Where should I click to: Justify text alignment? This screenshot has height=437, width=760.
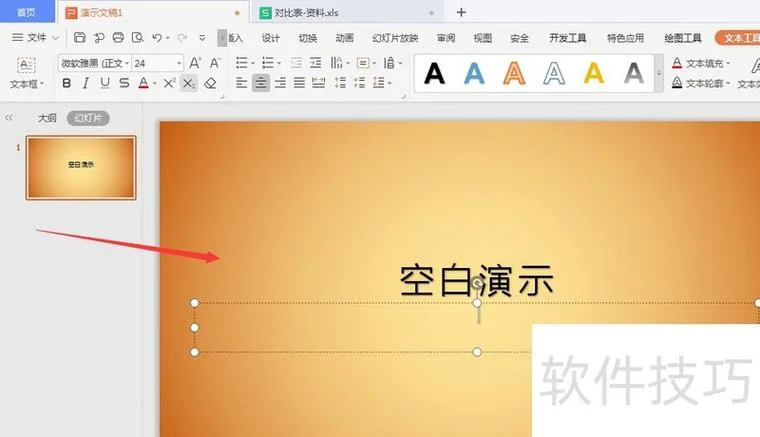pyautogui.click(x=300, y=83)
